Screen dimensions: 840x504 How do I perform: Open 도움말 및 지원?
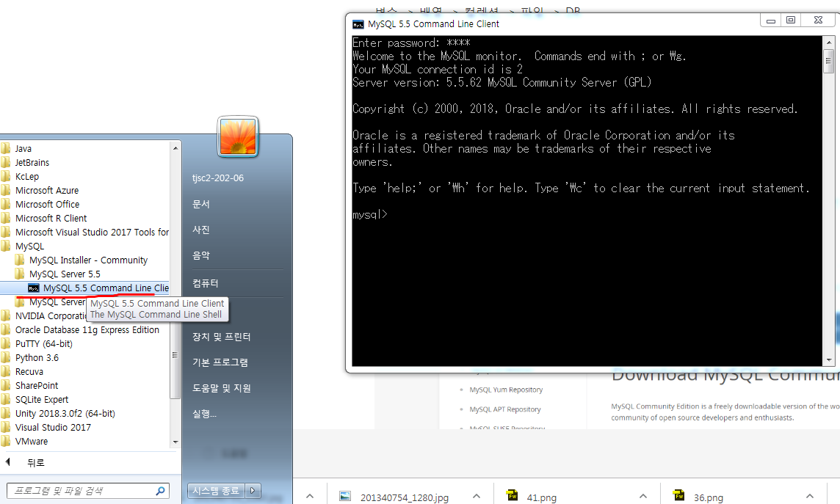pyautogui.click(x=222, y=388)
